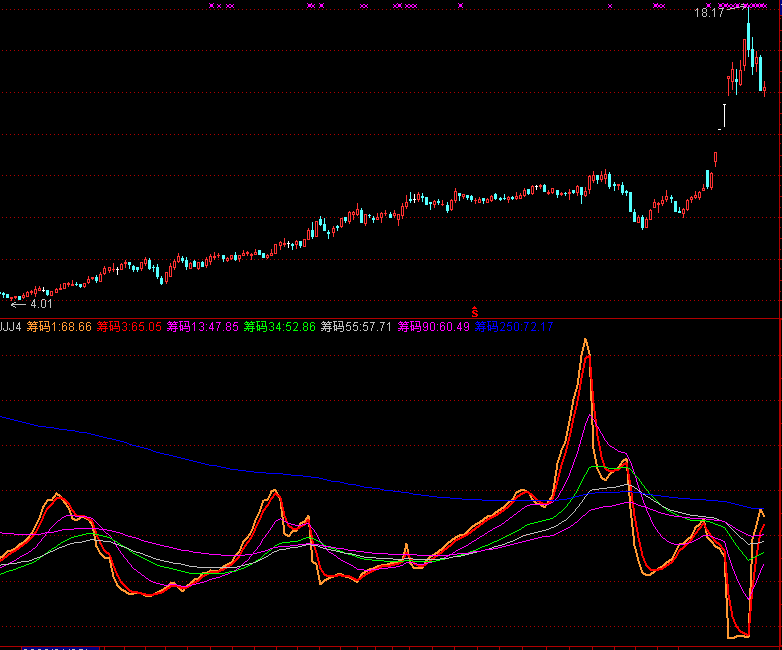The height and width of the screenshot is (650, 782).
Task: Select the JJJ4 indicator name label
Action: tap(11, 327)
